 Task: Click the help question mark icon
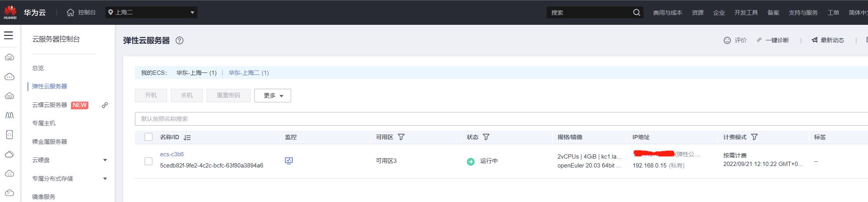[179, 40]
